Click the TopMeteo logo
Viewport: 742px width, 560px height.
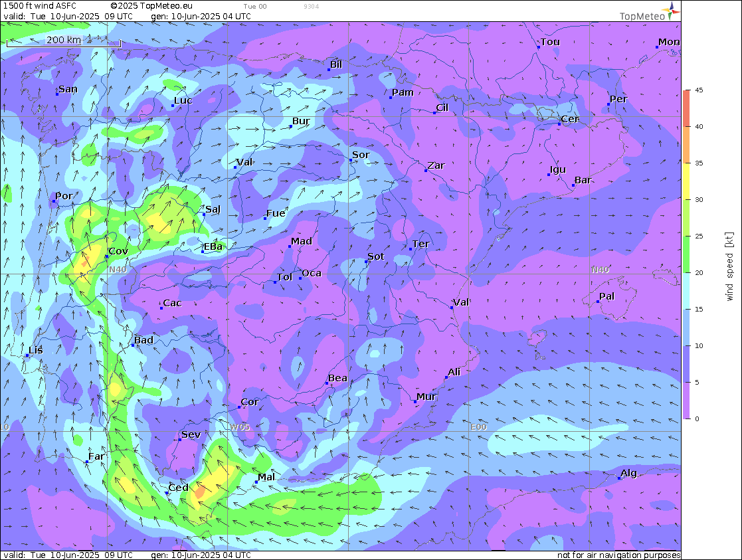tap(650, 12)
